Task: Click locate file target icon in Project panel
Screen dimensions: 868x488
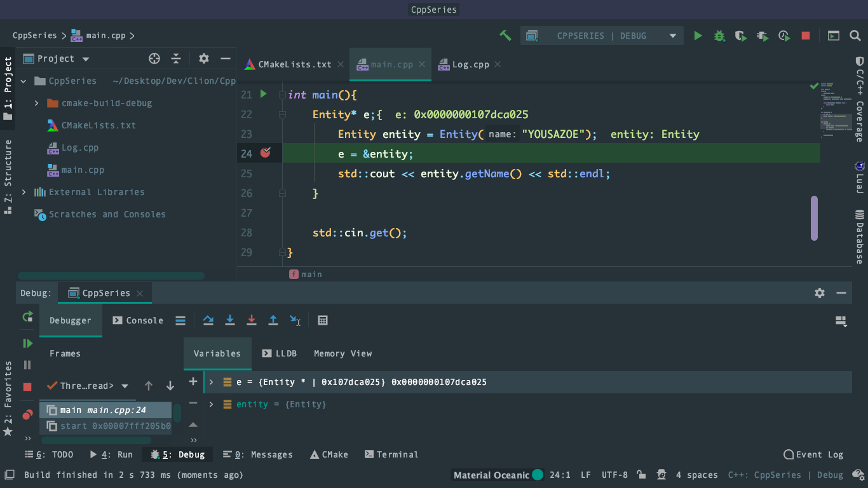Action: (154, 58)
